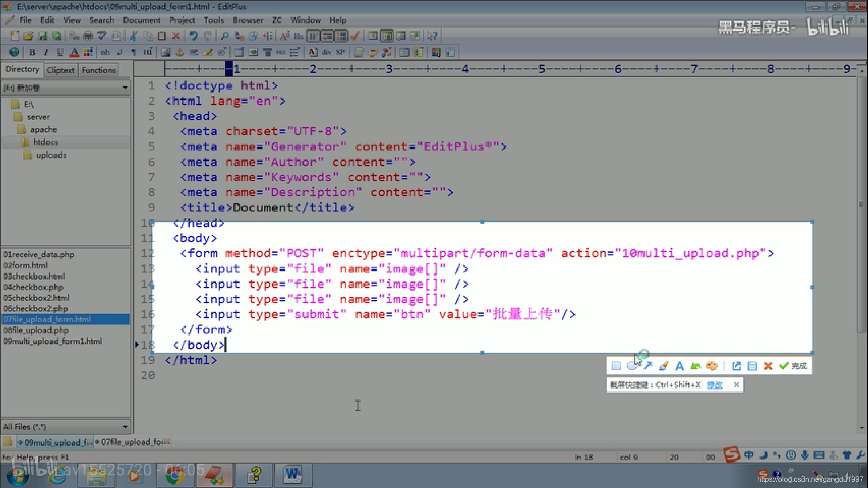The height and width of the screenshot is (488, 868).
Task: Apply Italic HTML tag icon
Action: click(x=46, y=52)
